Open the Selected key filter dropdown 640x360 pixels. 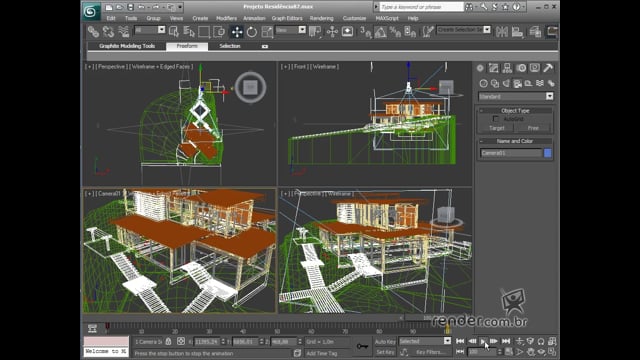(447, 341)
